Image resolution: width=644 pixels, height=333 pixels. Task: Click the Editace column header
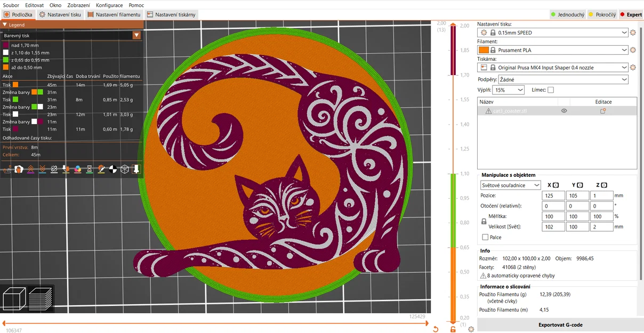(603, 102)
